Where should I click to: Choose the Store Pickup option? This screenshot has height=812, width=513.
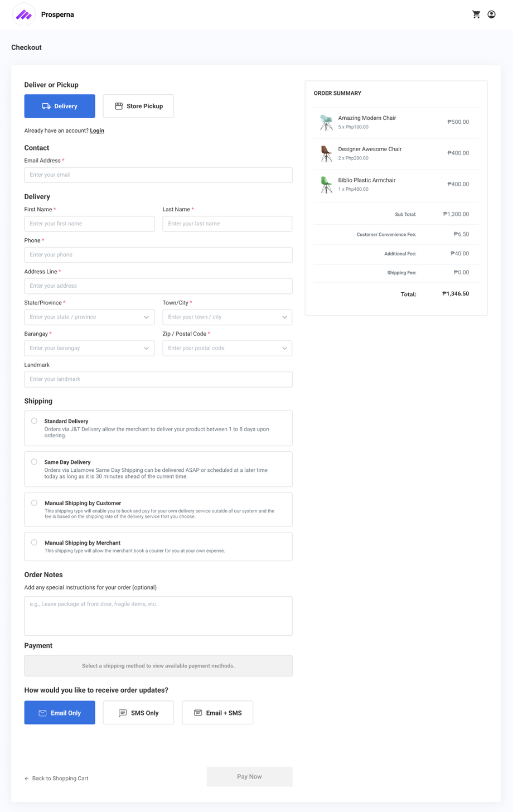pos(138,106)
